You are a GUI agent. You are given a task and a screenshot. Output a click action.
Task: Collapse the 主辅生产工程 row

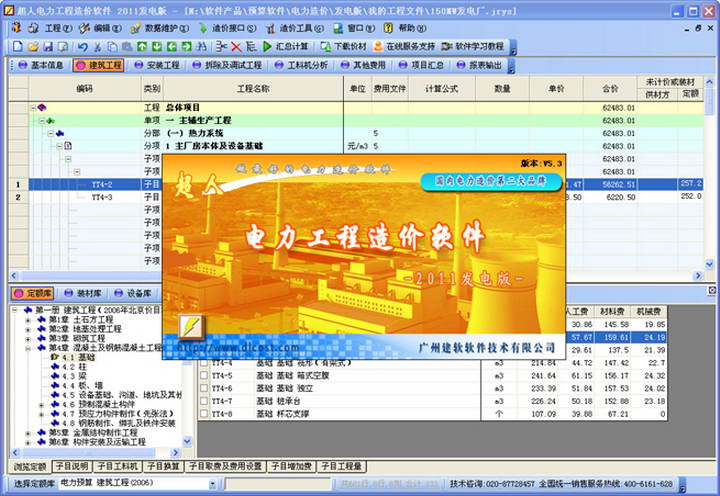[42, 121]
